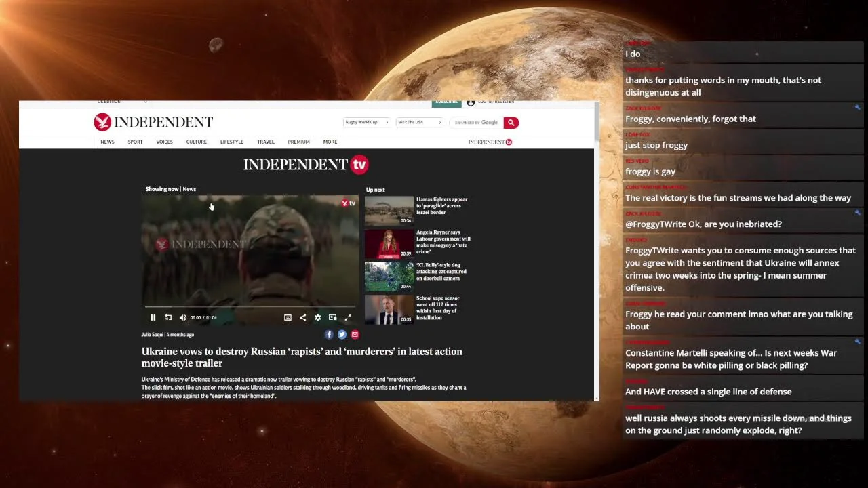The image size is (868, 488).
Task: Open Hamas fighters paraglide video thumbnail
Action: pyautogui.click(x=389, y=210)
